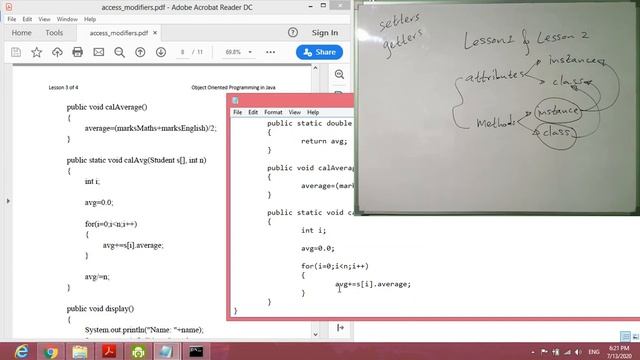Click the cloud upload icon
Screen dimensions: 640x360
coord(57,52)
